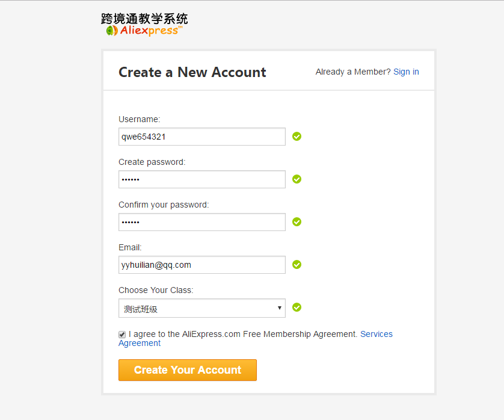Follow the Sign in link
504x420 pixels.
click(x=406, y=72)
